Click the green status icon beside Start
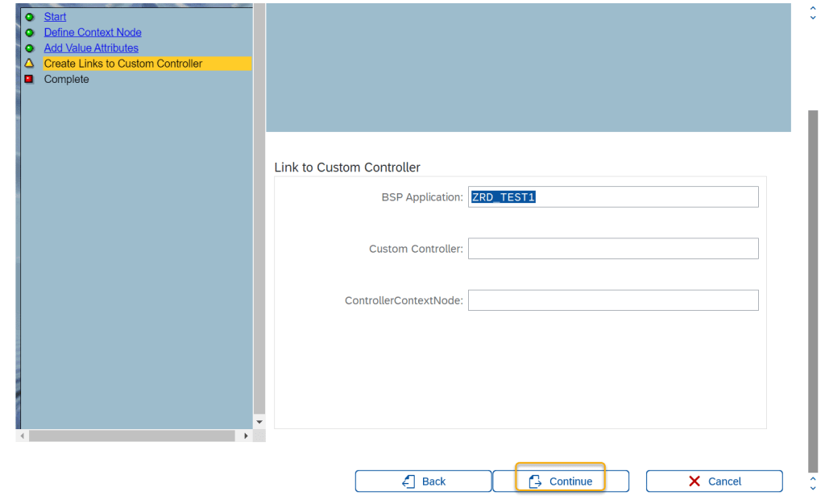825x504 pixels. tap(30, 17)
